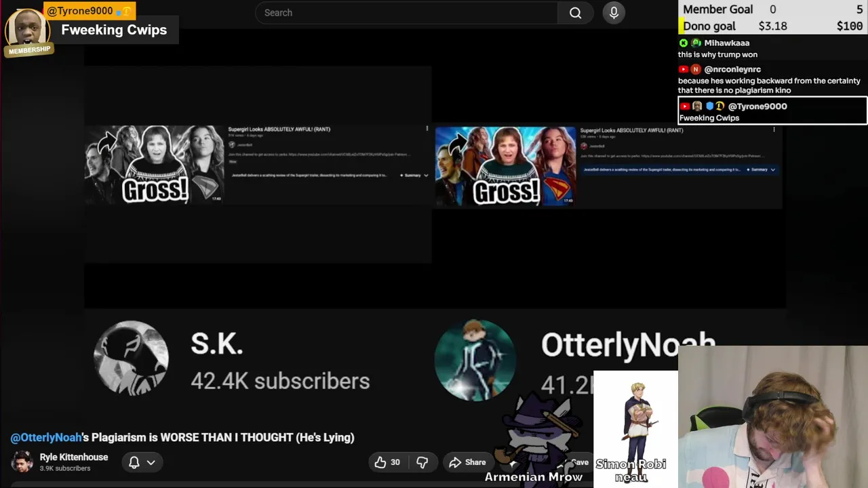The width and height of the screenshot is (868, 488).
Task: Click the color 'Gross!' Supergirl thumbnail
Action: coord(505,165)
